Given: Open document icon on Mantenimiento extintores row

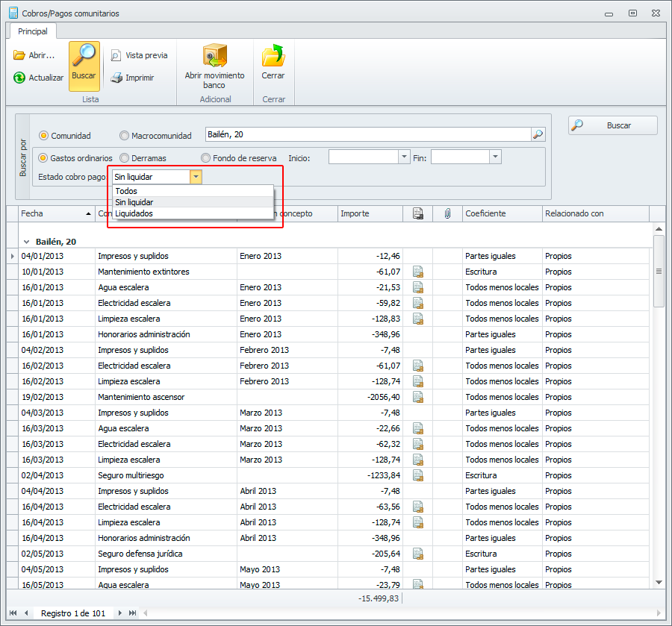Looking at the screenshot, I should pyautogui.click(x=418, y=272).
